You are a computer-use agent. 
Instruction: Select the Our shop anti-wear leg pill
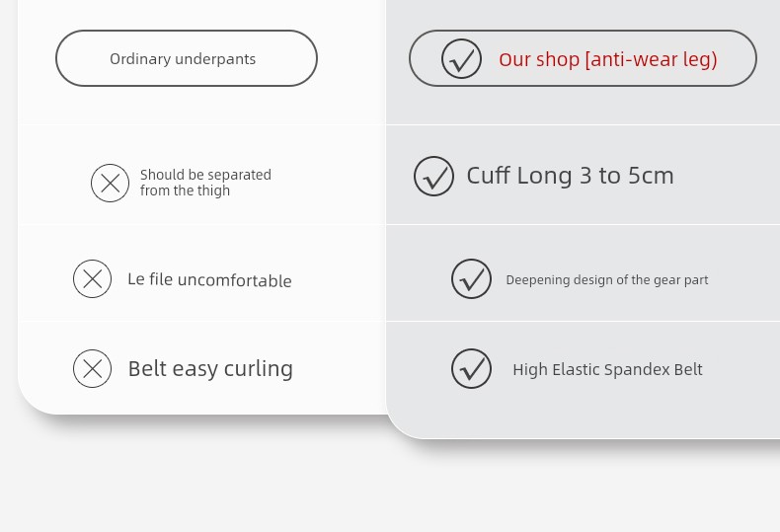click(x=583, y=58)
